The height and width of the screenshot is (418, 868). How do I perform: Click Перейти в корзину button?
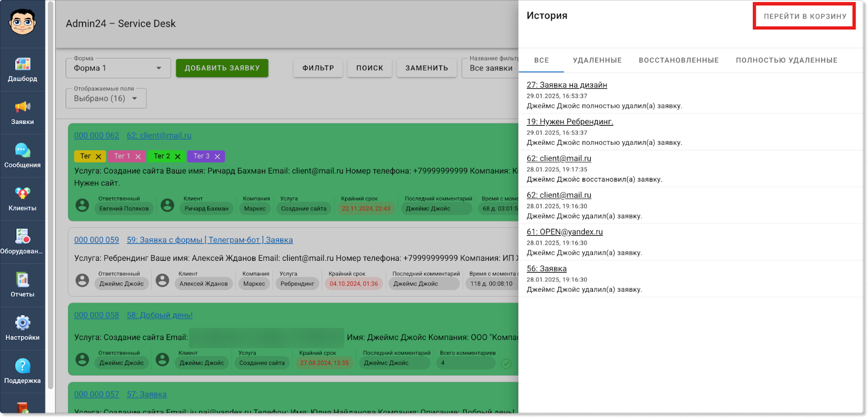coord(805,16)
